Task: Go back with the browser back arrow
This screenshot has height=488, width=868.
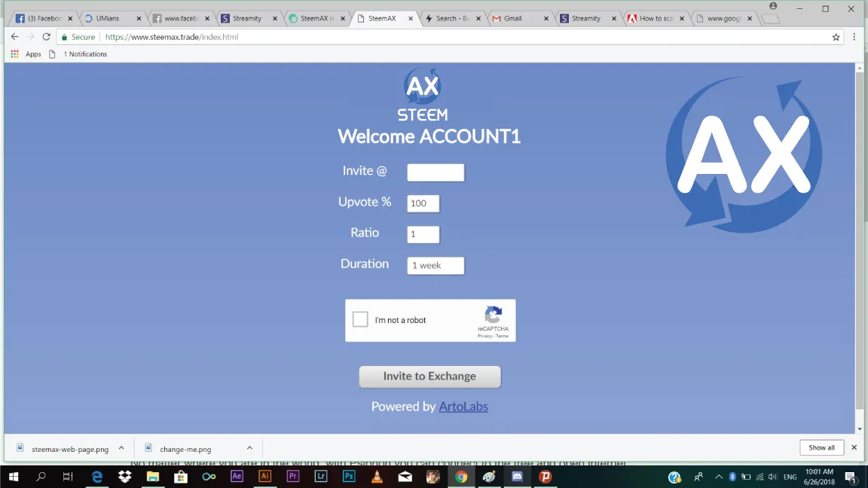Action: 14,36
